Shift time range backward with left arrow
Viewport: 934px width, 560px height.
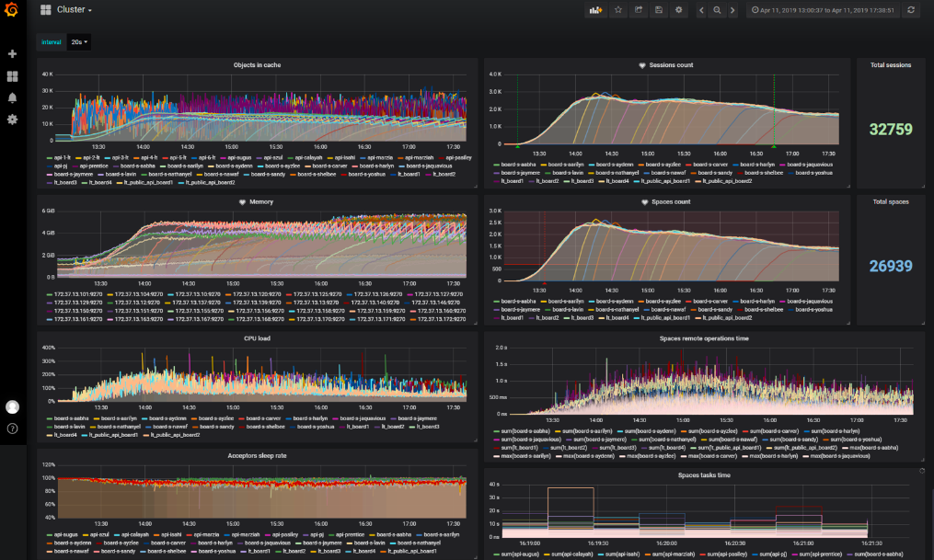(x=701, y=10)
